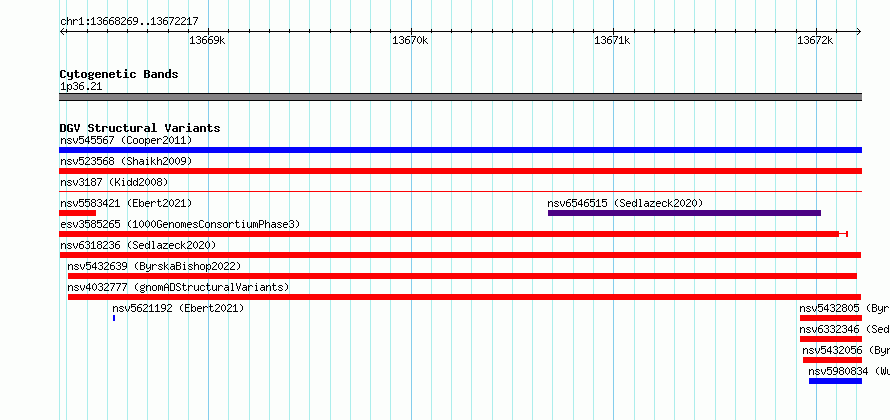Open nsv6546515 (Sedlazeck2020) label
The width and height of the screenshot is (890, 420).
tap(625, 203)
